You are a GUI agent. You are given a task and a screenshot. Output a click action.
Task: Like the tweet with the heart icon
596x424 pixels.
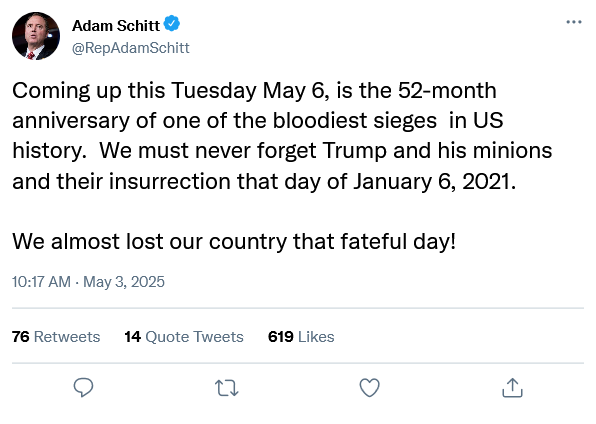pos(369,387)
